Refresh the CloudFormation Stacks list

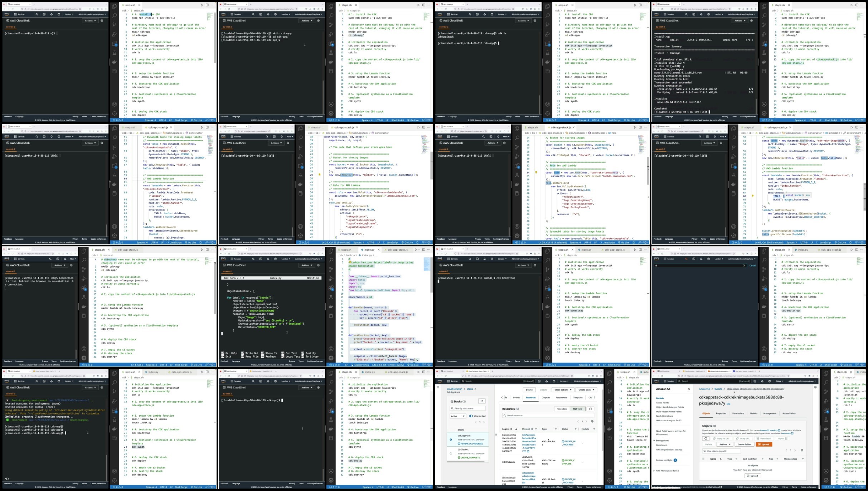pyautogui.click(x=482, y=401)
